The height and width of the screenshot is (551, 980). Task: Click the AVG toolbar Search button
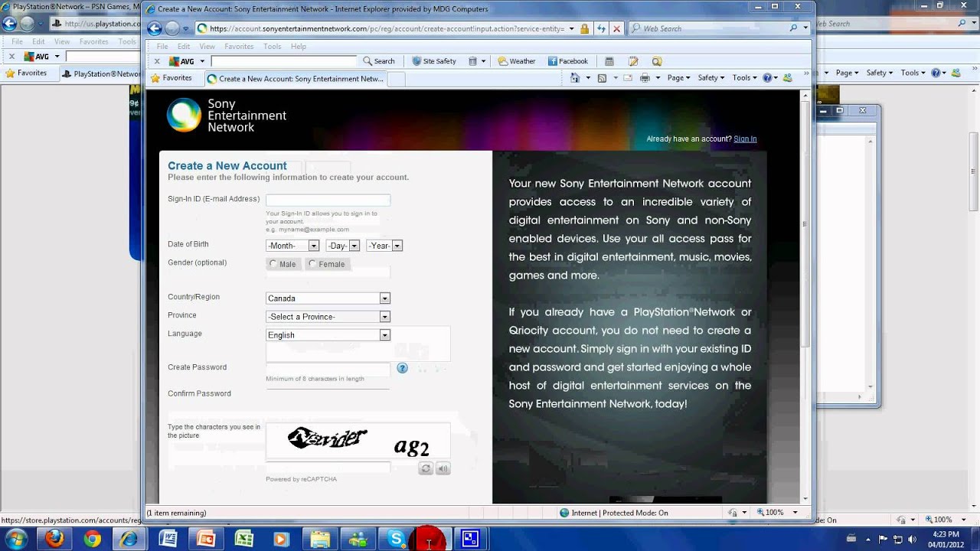(379, 61)
